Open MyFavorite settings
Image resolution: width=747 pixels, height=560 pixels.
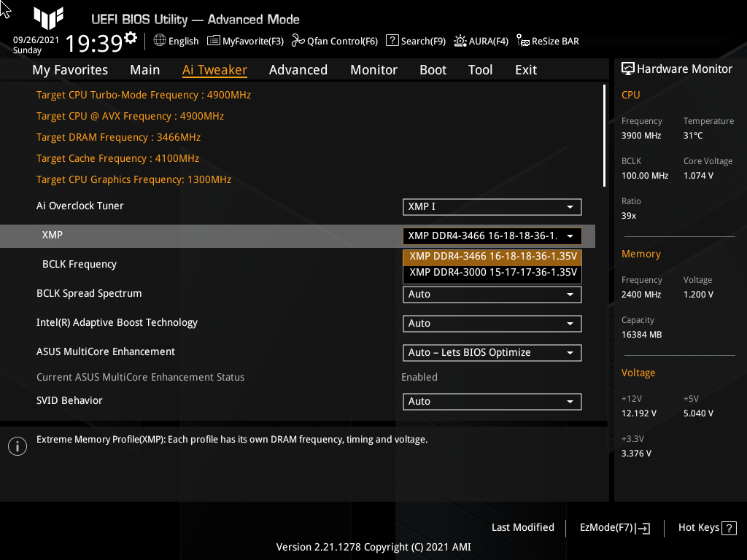click(245, 41)
